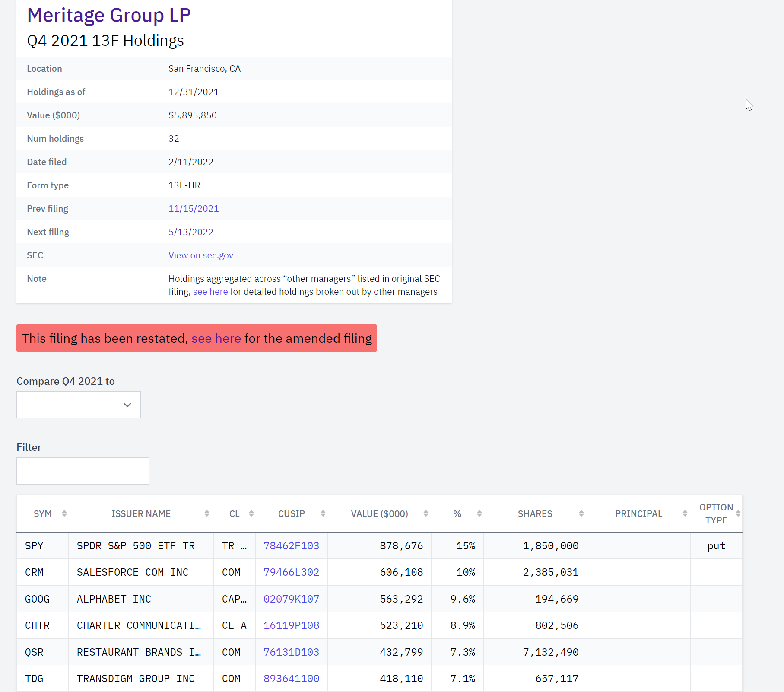Sort by OPTION TYPE column arrows
Viewport: 784px width, 692px height.
[x=738, y=513]
